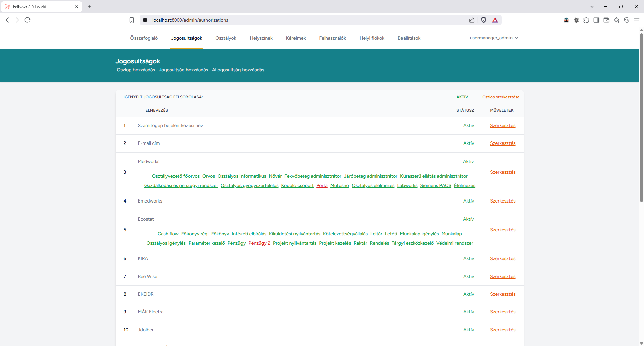Open Beállítások in the navigation
Image resolution: width=644 pixels, height=346 pixels.
(409, 38)
